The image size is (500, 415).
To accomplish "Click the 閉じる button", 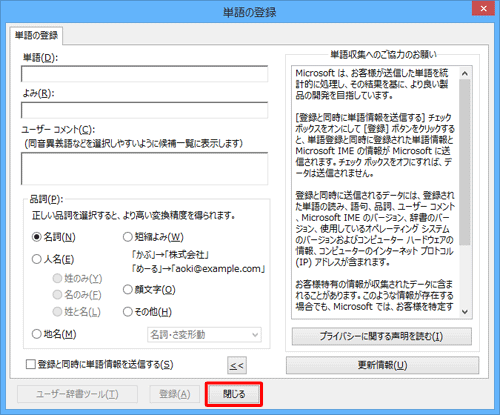I will 234,394.
